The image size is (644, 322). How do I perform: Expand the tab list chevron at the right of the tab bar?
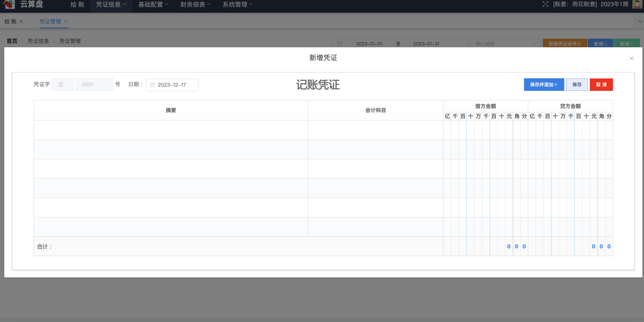point(640,22)
